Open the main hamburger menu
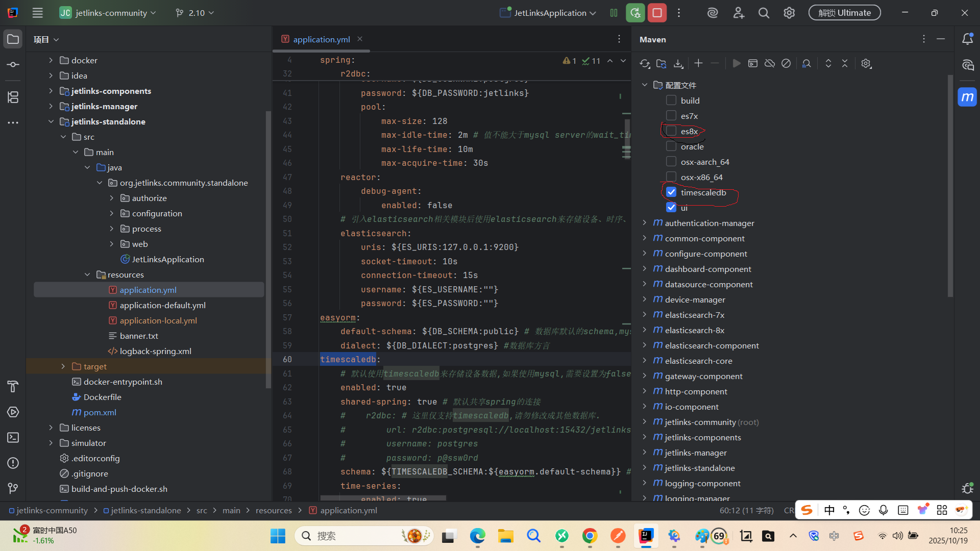The image size is (980, 551). 38,13
